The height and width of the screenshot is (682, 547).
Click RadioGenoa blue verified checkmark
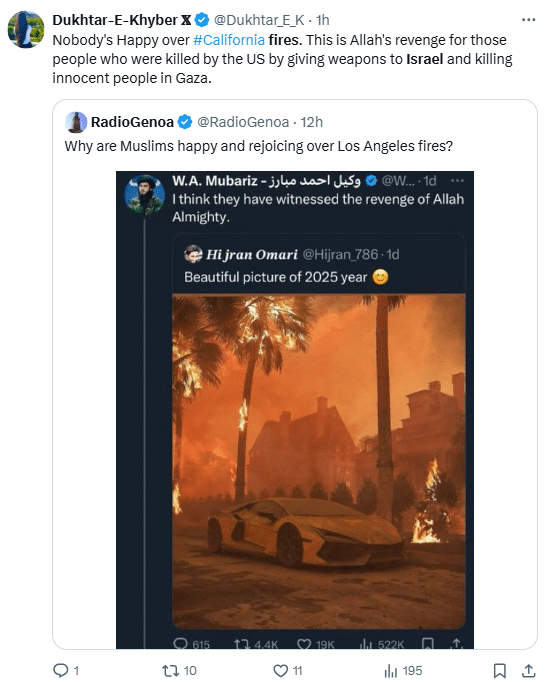coord(185,122)
